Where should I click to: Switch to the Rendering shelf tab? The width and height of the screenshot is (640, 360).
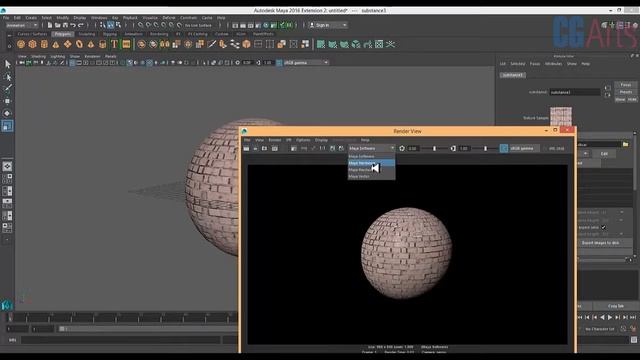click(x=159, y=34)
